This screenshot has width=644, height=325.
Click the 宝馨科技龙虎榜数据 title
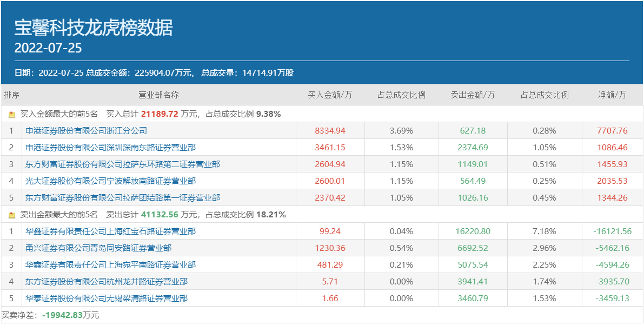94,28
